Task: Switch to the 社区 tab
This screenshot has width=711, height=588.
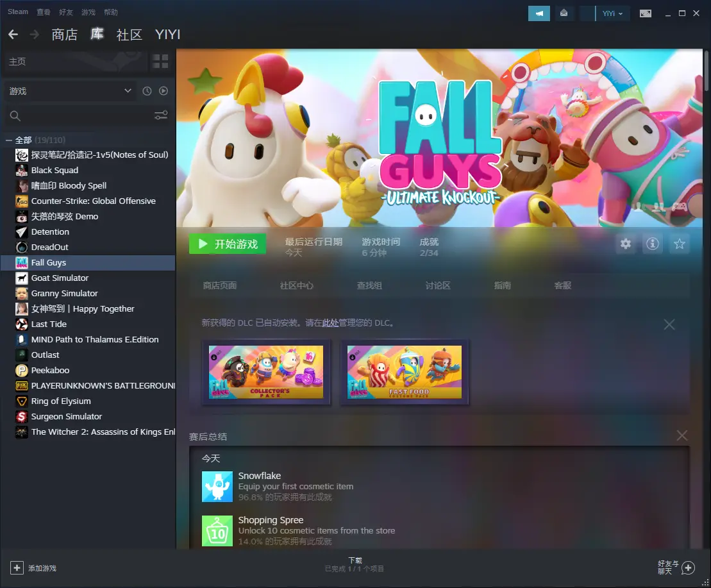Action: pos(130,35)
